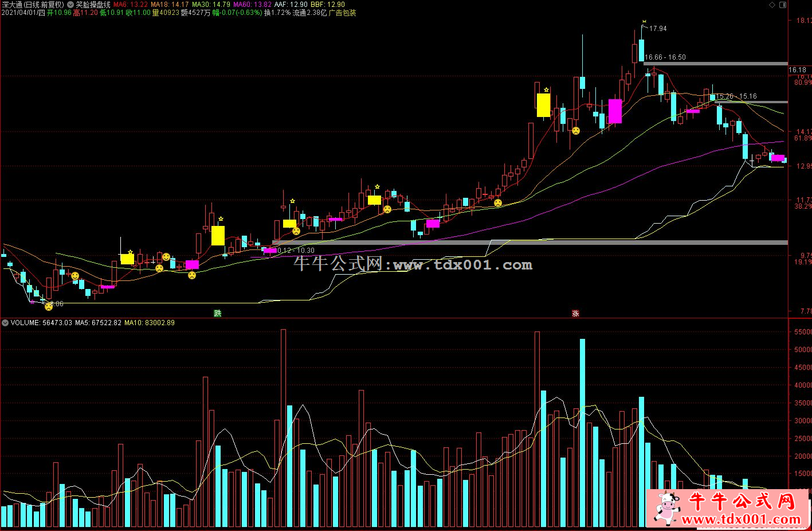Screen dimensions: 812x531
Task: Click the rightmost sad face icon
Action: coord(575,131)
